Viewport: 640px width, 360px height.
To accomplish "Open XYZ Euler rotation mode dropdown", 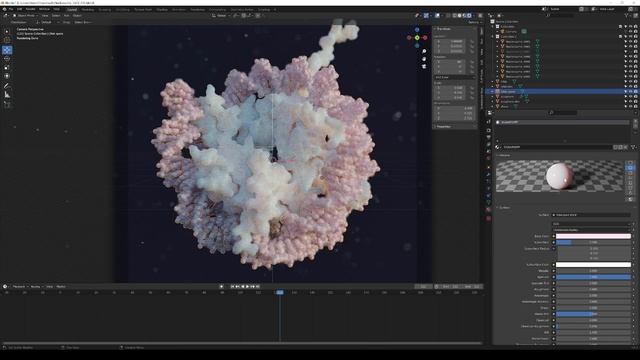I will [454, 77].
